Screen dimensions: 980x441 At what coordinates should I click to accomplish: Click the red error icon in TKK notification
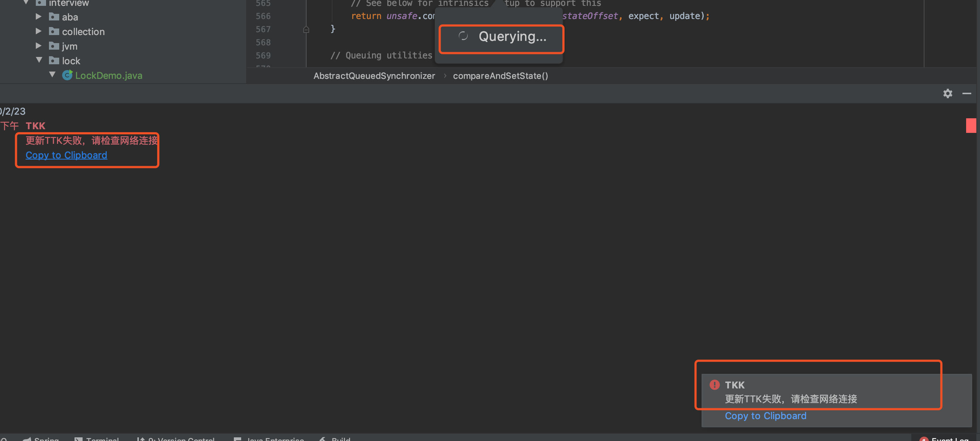click(x=714, y=385)
